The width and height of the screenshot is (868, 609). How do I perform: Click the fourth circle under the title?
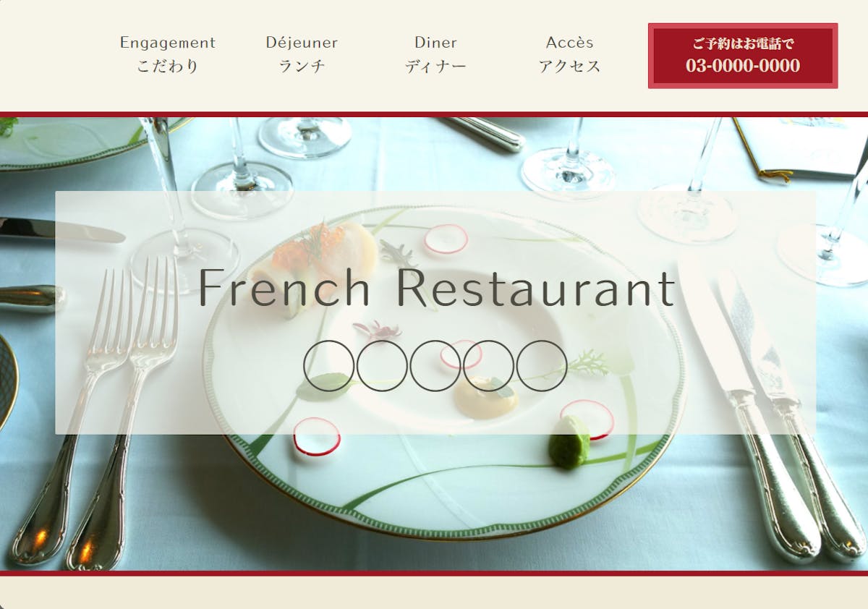489,366
